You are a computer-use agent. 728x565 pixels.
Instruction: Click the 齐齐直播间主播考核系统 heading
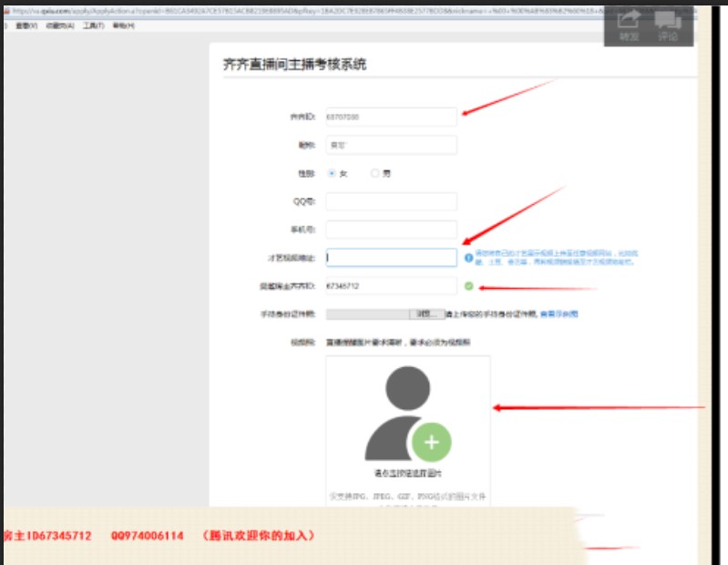[x=294, y=65]
